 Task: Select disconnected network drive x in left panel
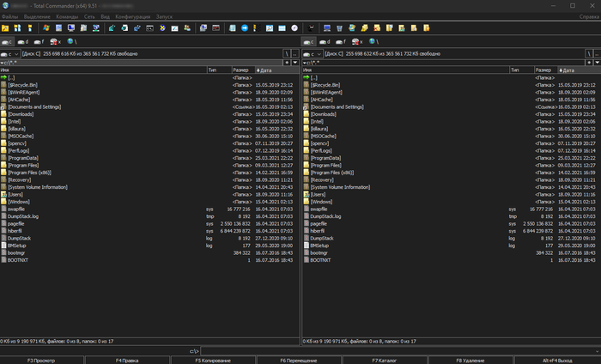(56, 42)
